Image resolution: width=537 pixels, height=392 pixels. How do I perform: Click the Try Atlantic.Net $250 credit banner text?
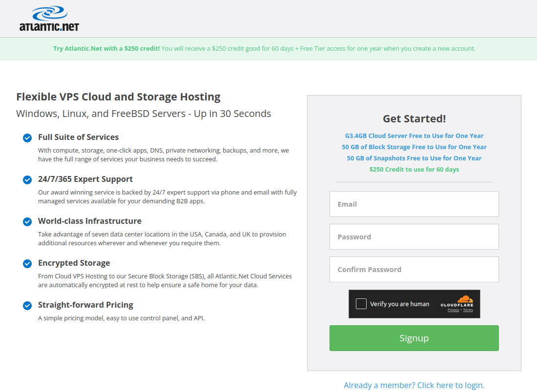click(264, 49)
